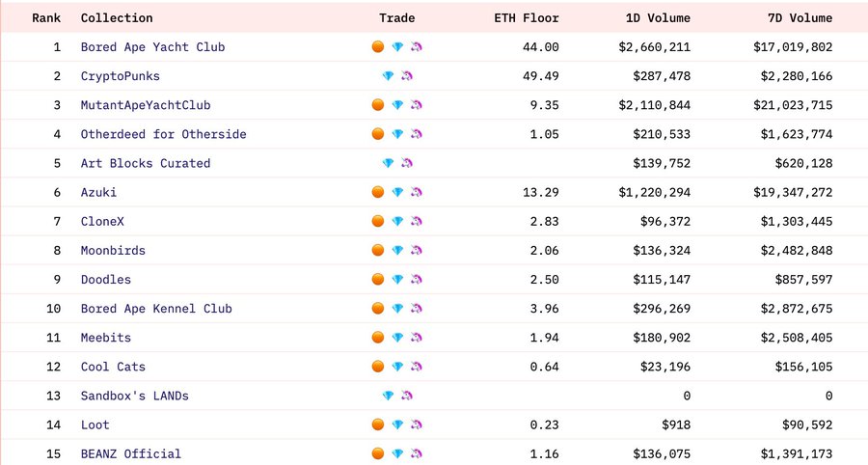868x465 pixels.
Task: Click the diamond icon in Loot row
Action: pyautogui.click(x=397, y=425)
